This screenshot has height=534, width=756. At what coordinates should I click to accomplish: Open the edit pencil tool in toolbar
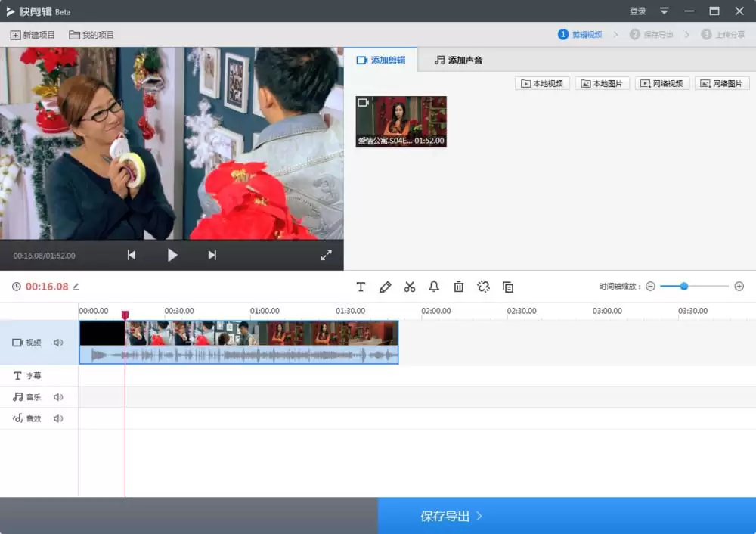point(386,287)
